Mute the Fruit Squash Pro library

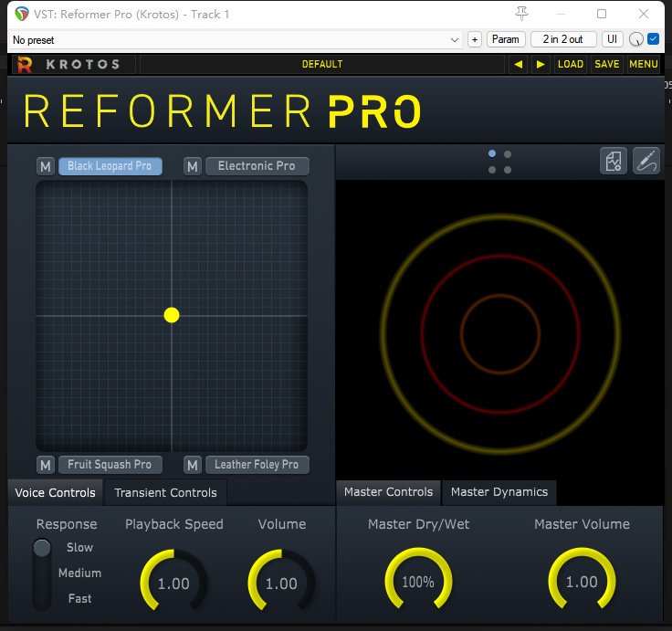(x=46, y=465)
